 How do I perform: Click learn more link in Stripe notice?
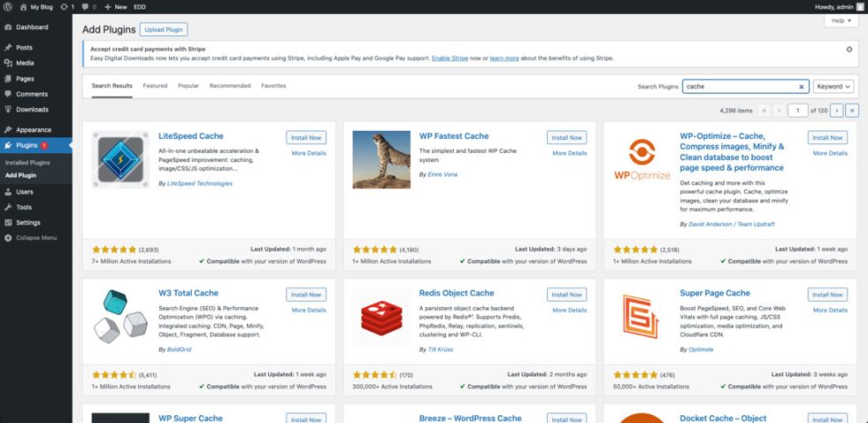click(x=504, y=58)
